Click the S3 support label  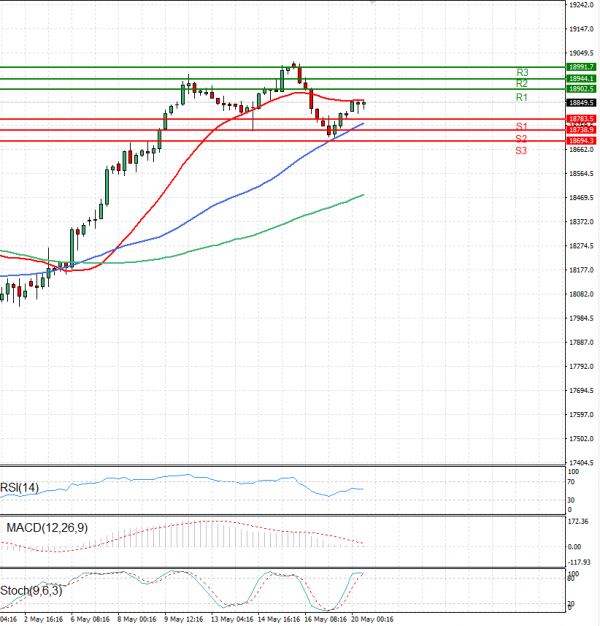[521, 151]
